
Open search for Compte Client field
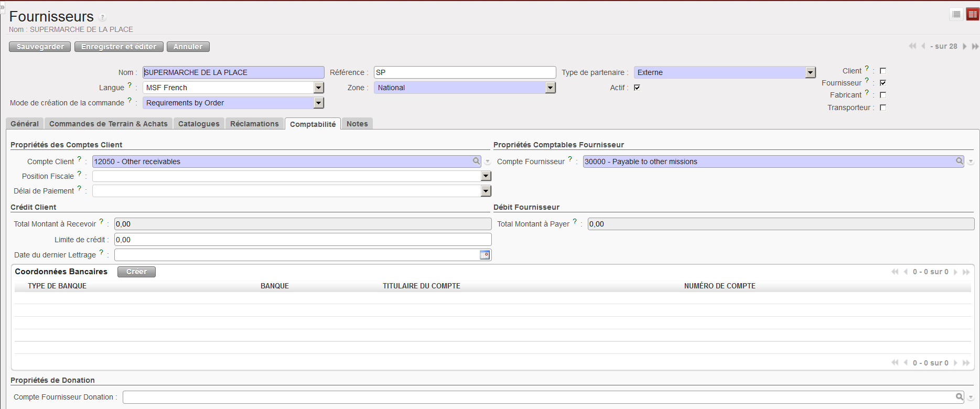[x=476, y=161]
